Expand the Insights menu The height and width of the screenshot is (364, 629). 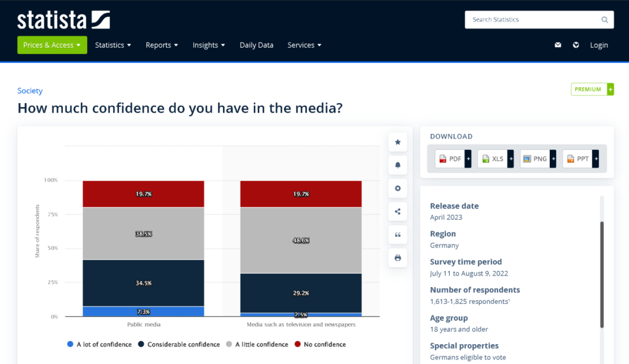[x=209, y=45]
